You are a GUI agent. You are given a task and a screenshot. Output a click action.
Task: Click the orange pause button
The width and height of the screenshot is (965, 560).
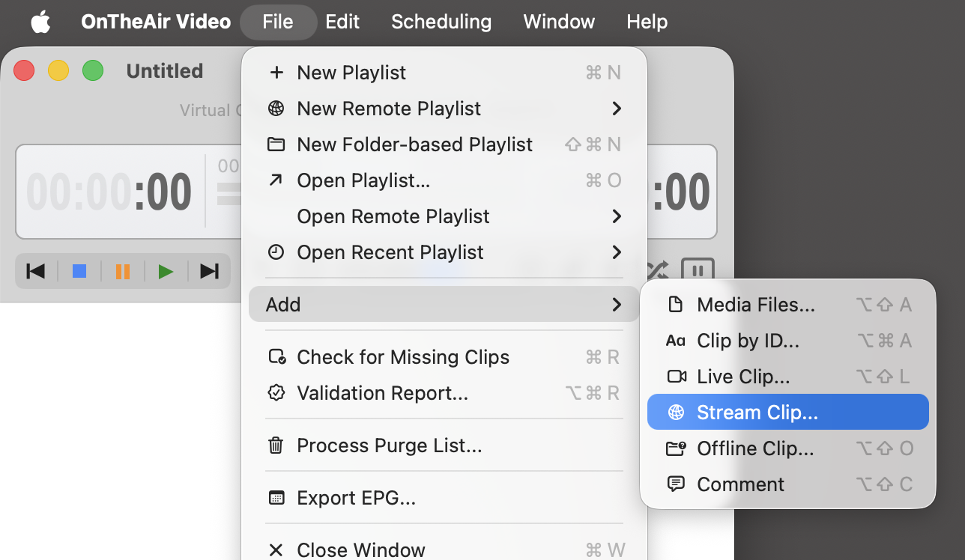click(123, 271)
